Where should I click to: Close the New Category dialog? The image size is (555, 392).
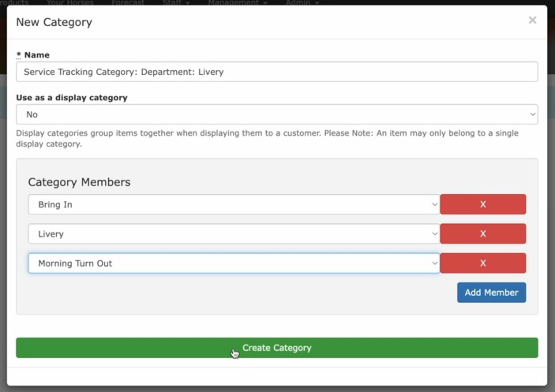pyautogui.click(x=532, y=20)
